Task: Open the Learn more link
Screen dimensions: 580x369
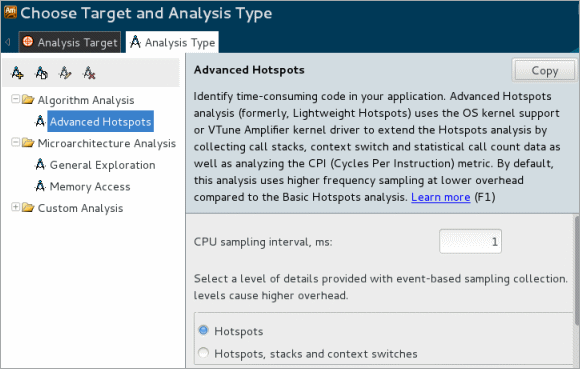Action: coord(441,197)
